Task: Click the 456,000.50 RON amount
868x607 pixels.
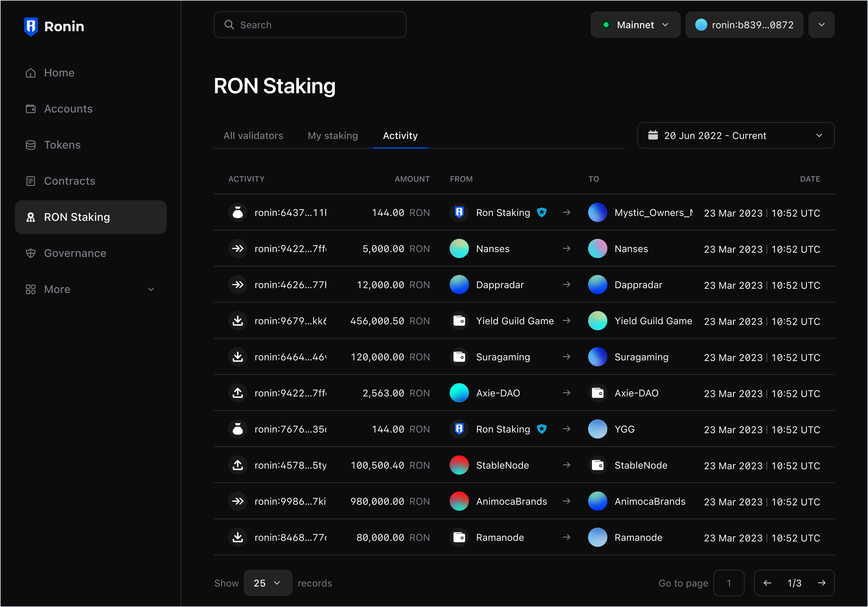Action: click(x=390, y=321)
